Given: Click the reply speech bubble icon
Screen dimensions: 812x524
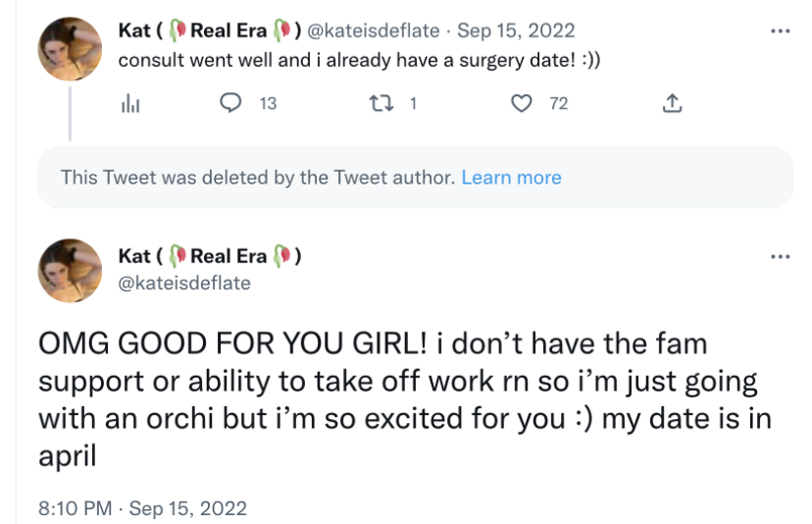Looking at the screenshot, I should click(x=231, y=103).
